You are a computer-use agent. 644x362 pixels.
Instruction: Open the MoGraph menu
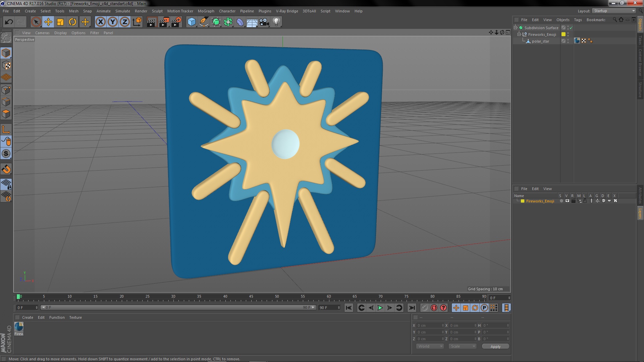point(206,11)
